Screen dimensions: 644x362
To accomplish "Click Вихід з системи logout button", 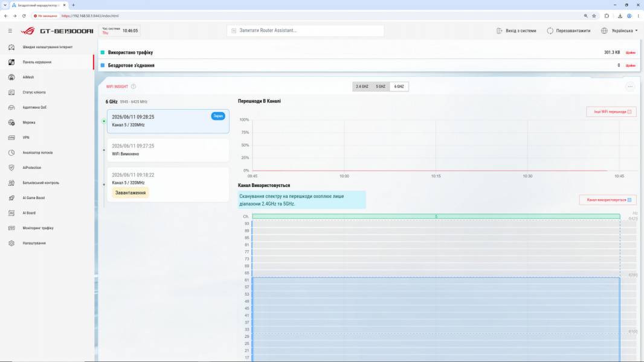I will click(x=517, y=31).
